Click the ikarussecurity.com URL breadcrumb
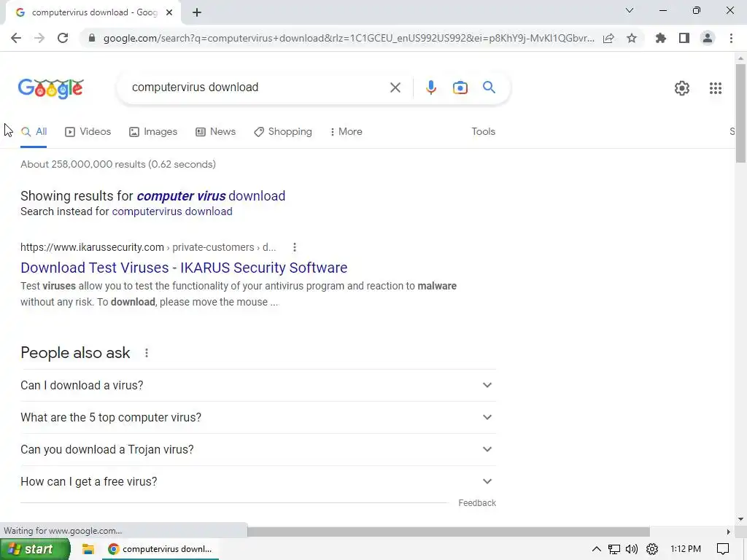Image resolution: width=747 pixels, height=560 pixels. [x=147, y=247]
